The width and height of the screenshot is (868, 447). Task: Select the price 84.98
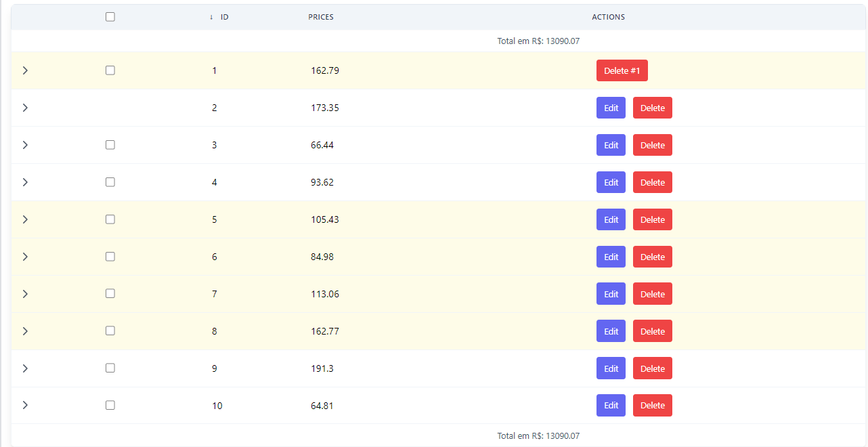click(322, 257)
